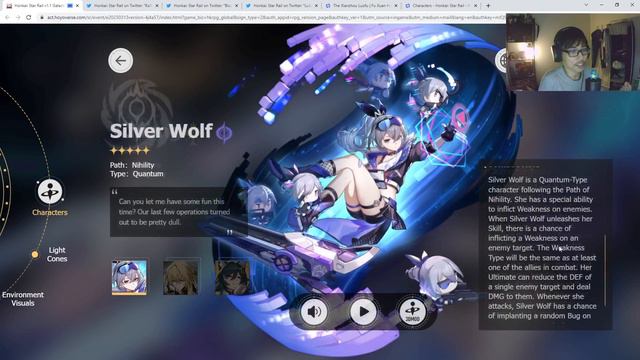
Task: Select the blonde-haired character thumbnail
Action: coord(180,277)
